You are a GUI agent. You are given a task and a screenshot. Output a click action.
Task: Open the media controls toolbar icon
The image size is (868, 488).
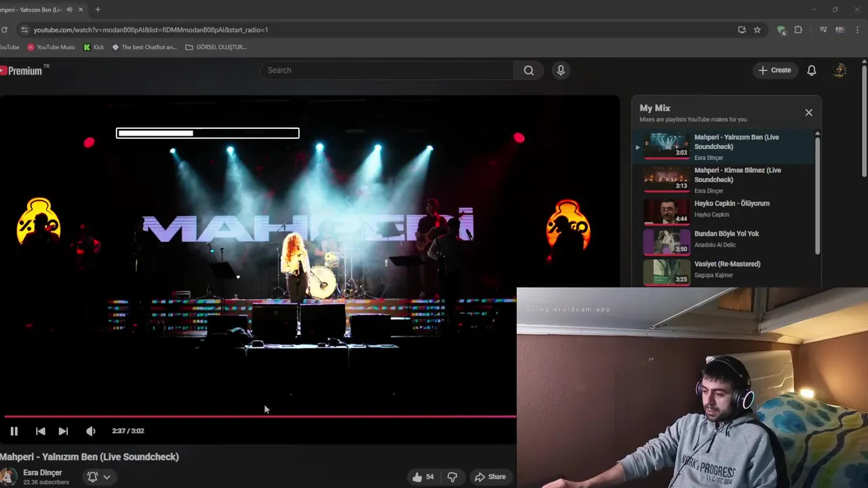823,30
